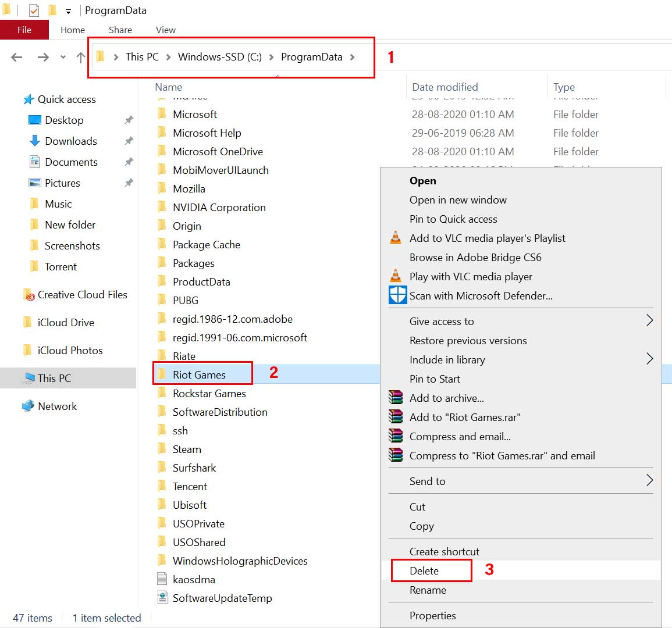Switch to the View ribbon tab
Viewport: 672px width, 628px height.
point(165,30)
